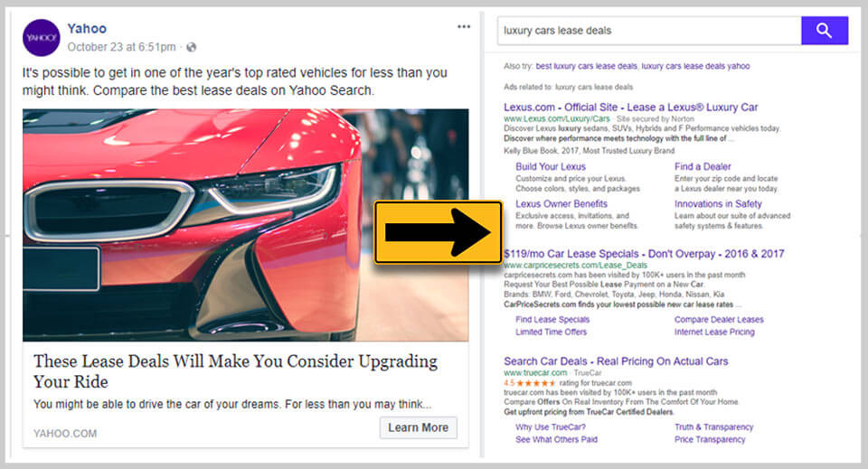Open the $119/mo Car Lease Specials ad
This screenshot has height=469, width=868.
[644, 254]
